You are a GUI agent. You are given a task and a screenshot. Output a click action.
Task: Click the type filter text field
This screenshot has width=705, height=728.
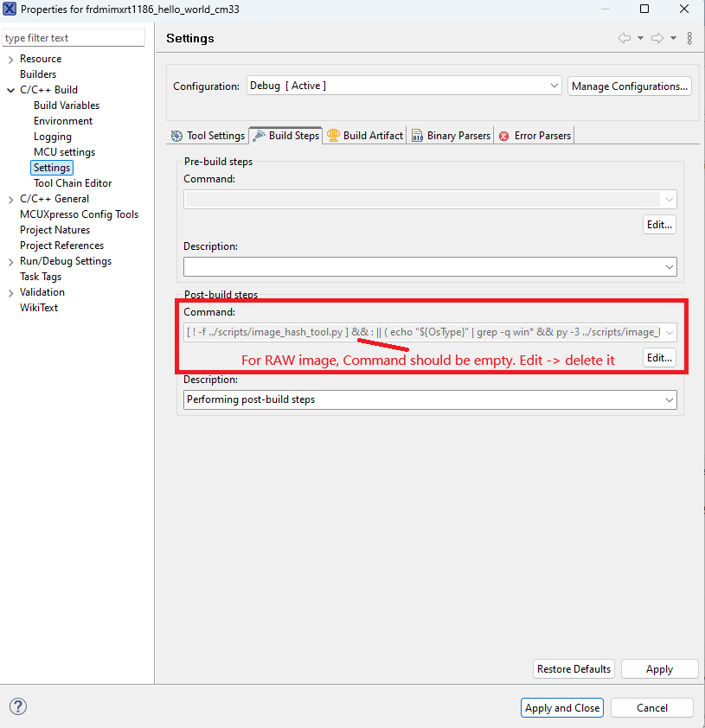click(74, 38)
